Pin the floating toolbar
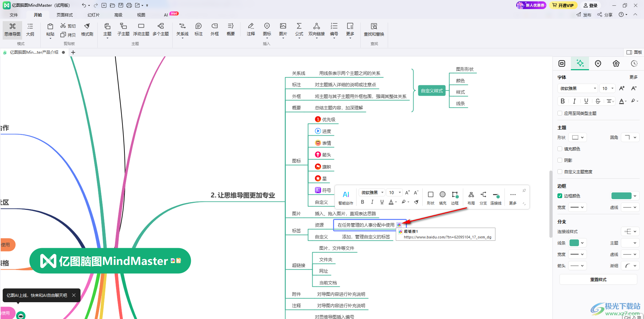This screenshot has width=644, height=319. pos(524,190)
